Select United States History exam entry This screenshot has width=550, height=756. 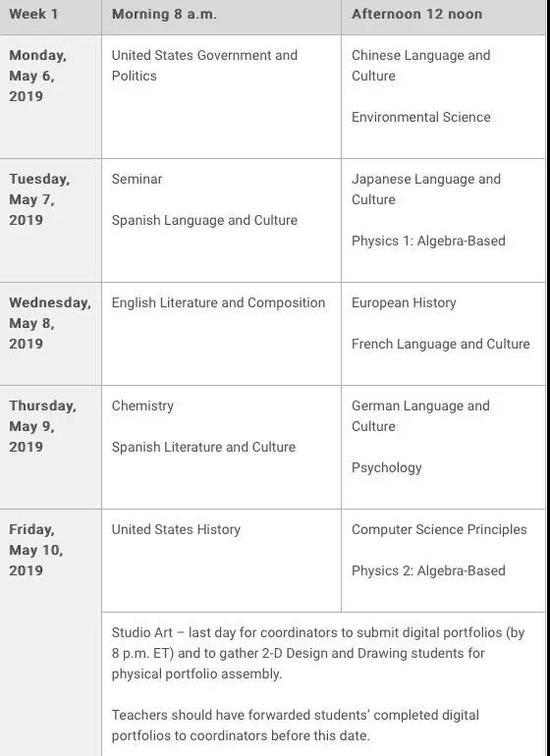point(176,529)
